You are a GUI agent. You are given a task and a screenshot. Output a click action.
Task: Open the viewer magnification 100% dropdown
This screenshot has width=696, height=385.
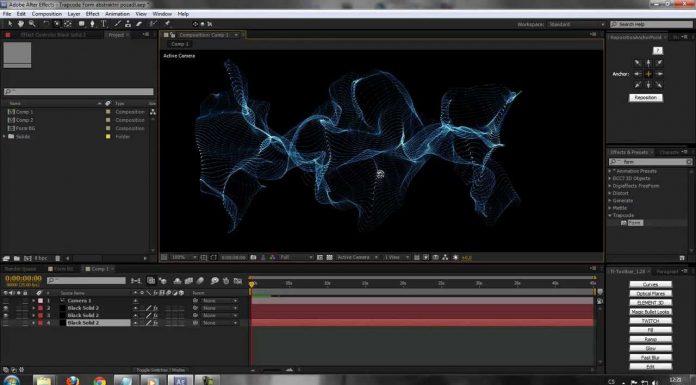click(184, 258)
